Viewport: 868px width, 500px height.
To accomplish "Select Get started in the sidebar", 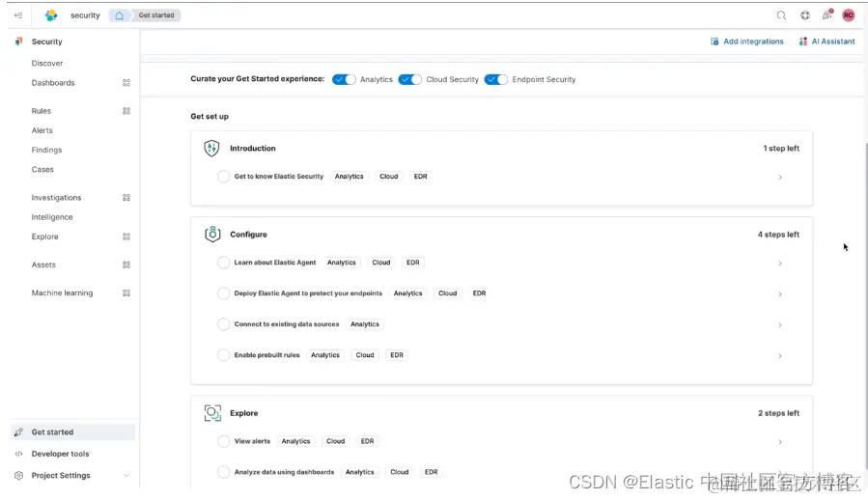I will tap(72, 432).
